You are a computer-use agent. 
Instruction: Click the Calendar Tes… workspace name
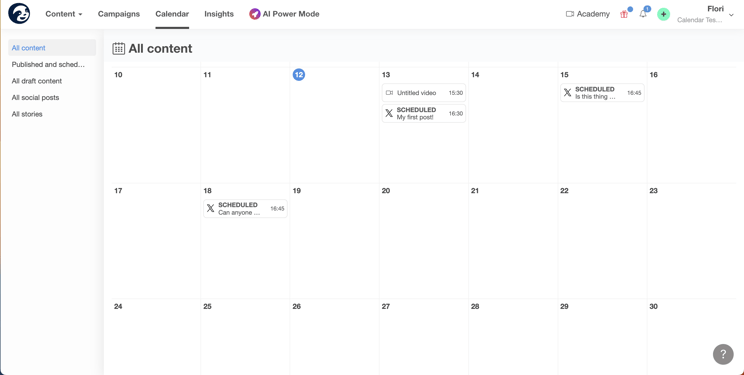699,20
